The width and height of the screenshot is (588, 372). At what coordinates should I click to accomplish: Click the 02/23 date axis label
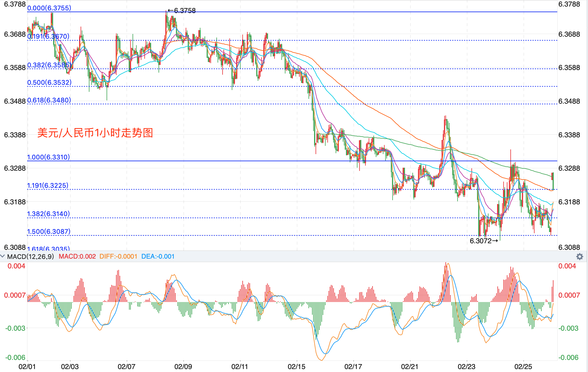coord(466,367)
